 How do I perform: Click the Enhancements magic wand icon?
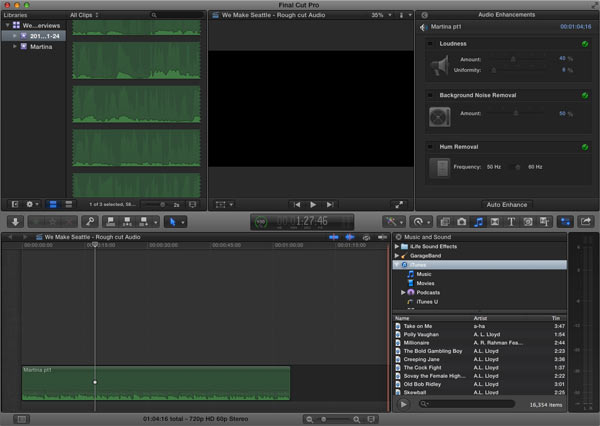coord(391,222)
